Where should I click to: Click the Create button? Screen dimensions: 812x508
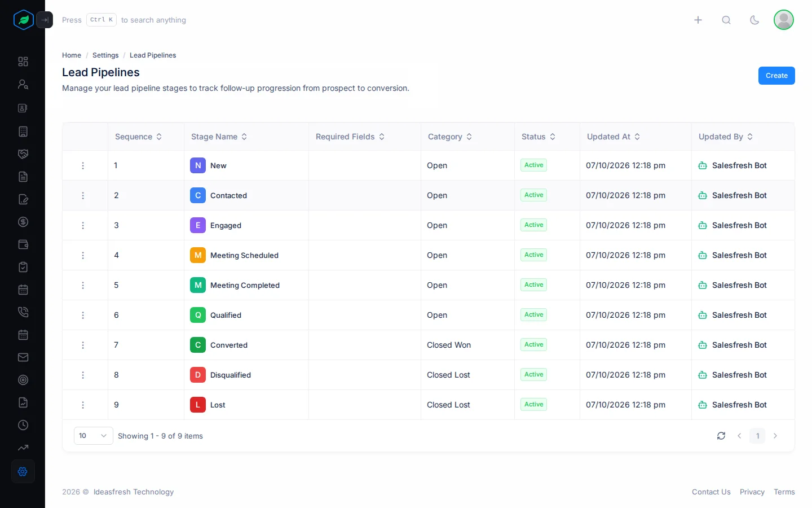click(776, 76)
